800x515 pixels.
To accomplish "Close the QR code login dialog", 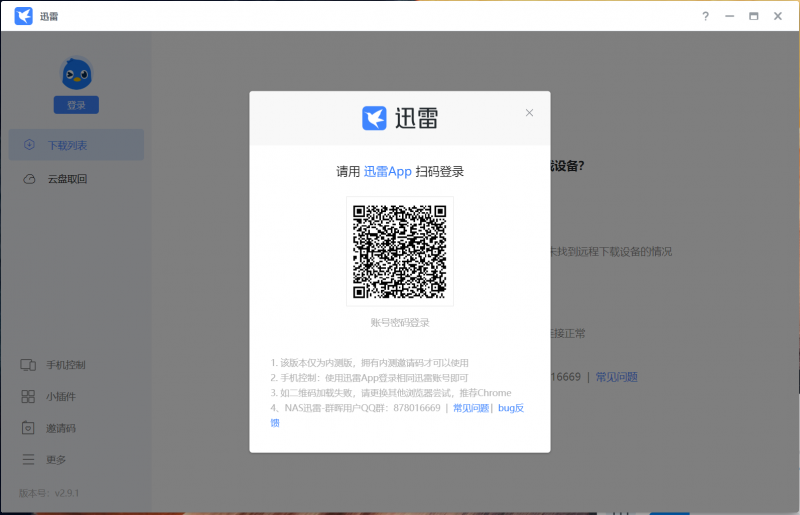I will 529,113.
